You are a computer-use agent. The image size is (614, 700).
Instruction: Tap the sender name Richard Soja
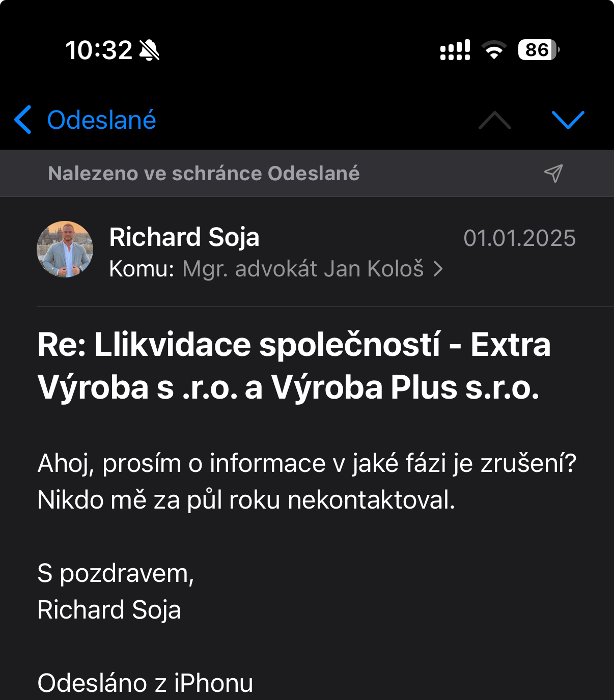[x=184, y=236]
